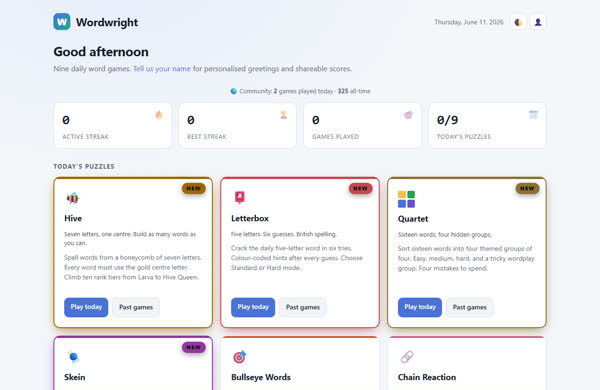Toggle the dark mode moon icon

click(x=518, y=22)
